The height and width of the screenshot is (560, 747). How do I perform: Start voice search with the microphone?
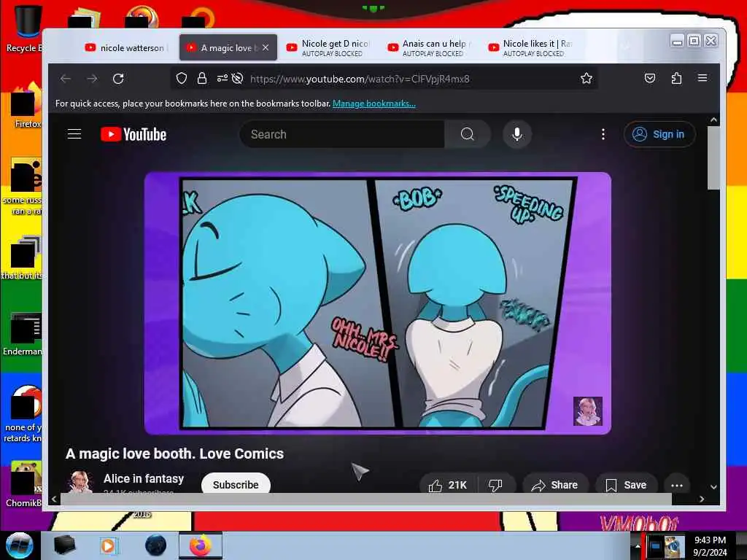coord(517,134)
